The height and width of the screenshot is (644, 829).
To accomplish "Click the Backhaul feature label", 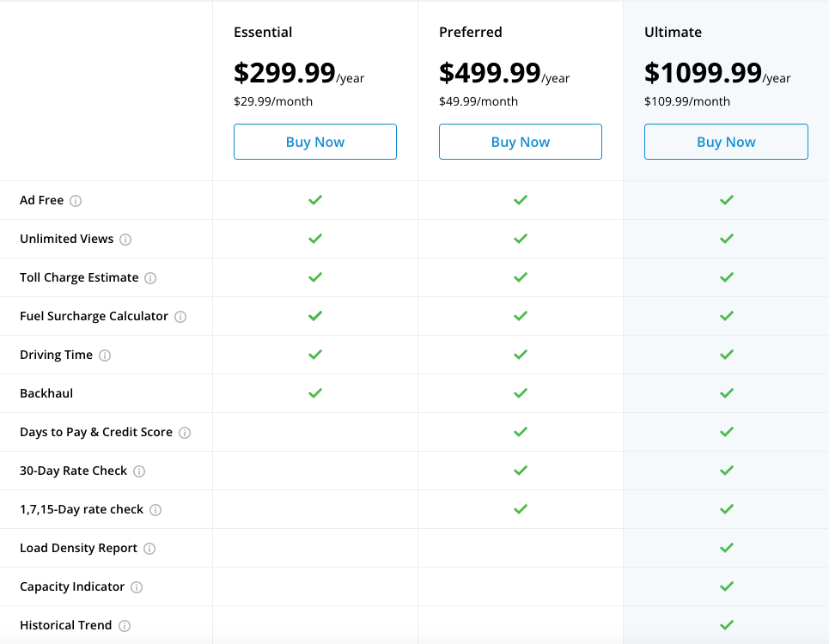I will (x=46, y=393).
